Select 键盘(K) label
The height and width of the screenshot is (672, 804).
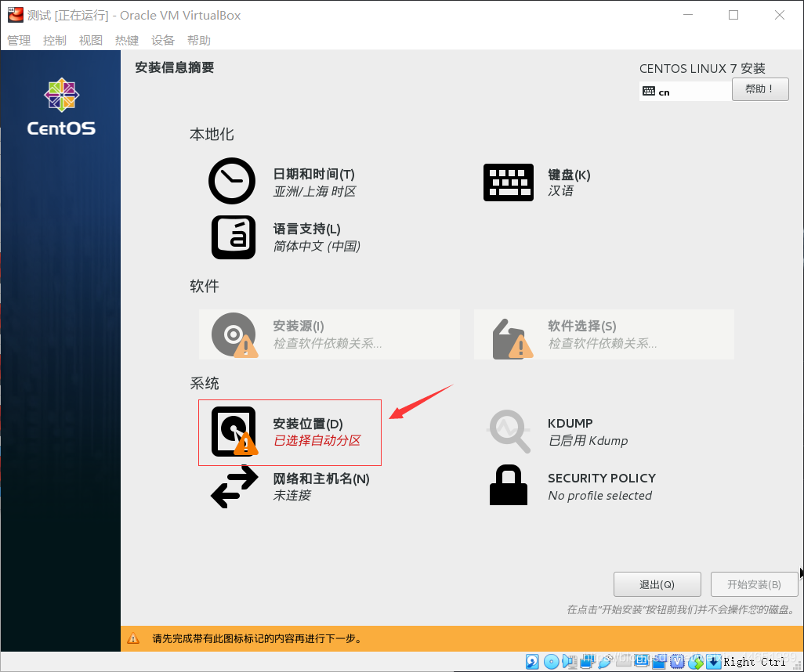(x=569, y=175)
